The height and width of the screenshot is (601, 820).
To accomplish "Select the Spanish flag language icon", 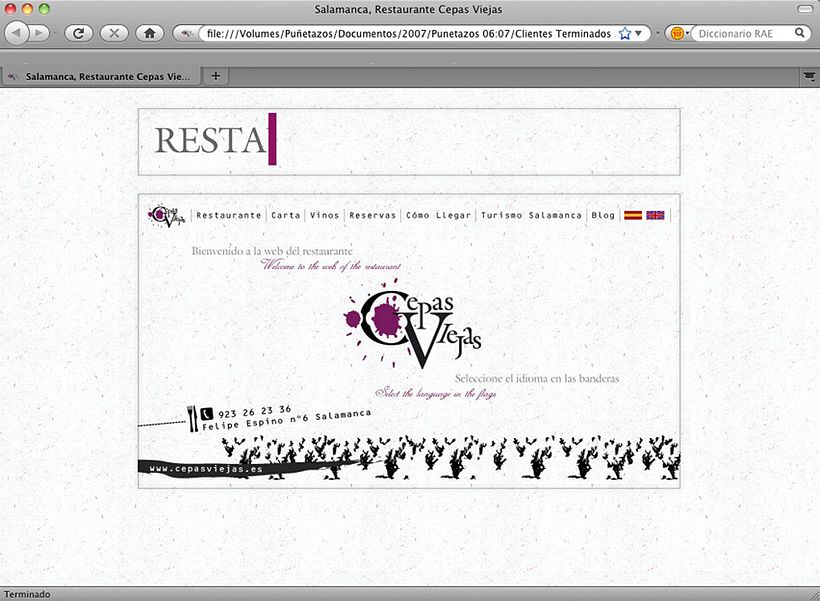I will [633, 215].
